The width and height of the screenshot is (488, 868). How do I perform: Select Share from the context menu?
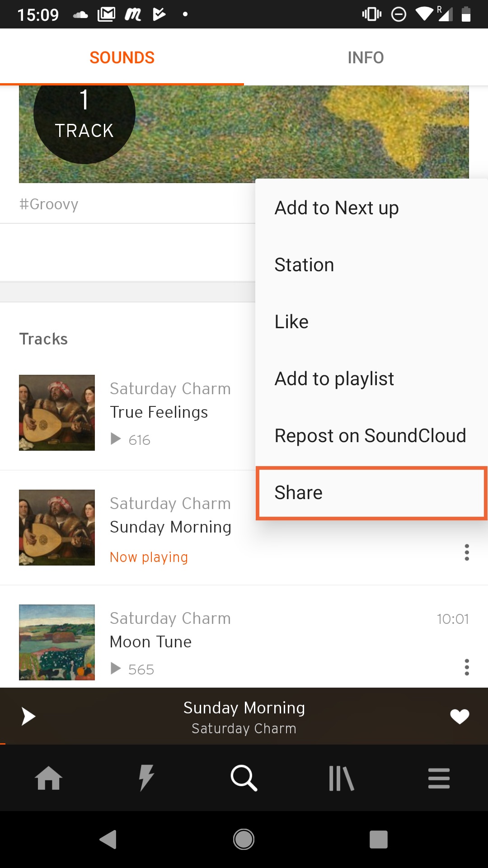coord(371,493)
